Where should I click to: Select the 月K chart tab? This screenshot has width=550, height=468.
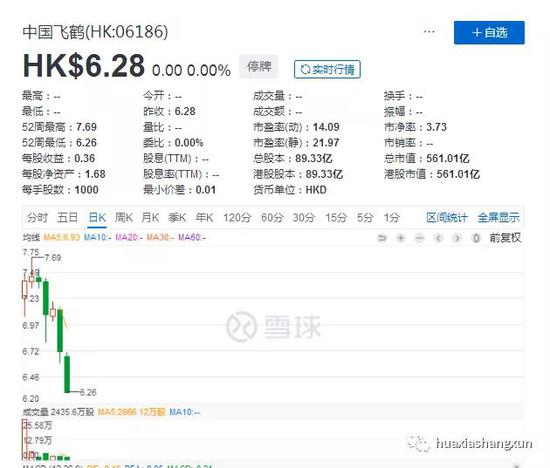coord(150,218)
